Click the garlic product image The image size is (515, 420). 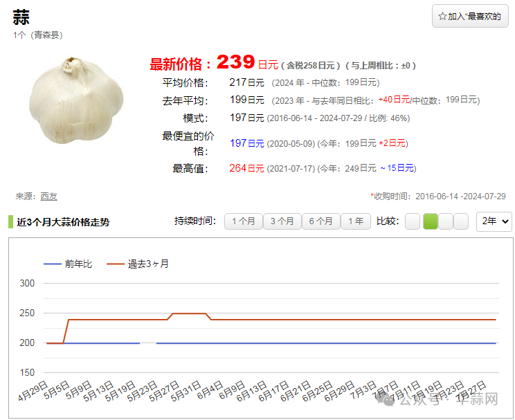(x=76, y=101)
